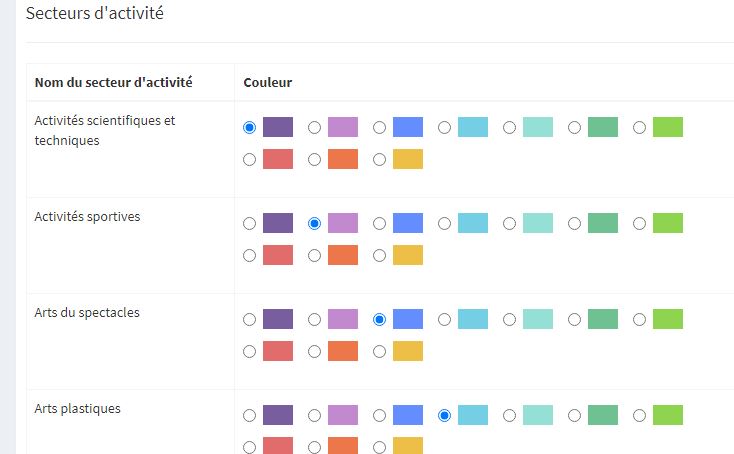The width and height of the screenshot is (734, 454).
Task: Pick lilac radio button for Arts plastiques
Action: point(315,416)
